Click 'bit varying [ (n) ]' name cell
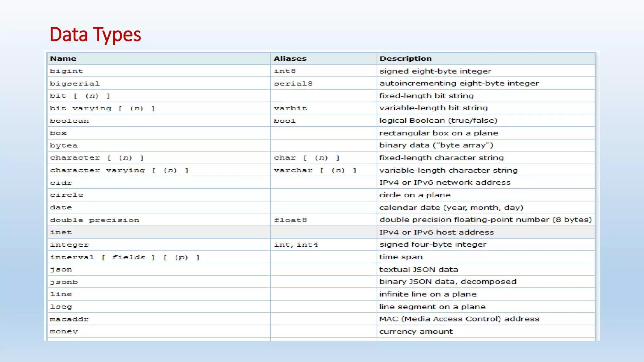Viewport: 644px width, 362px height. pos(158,108)
